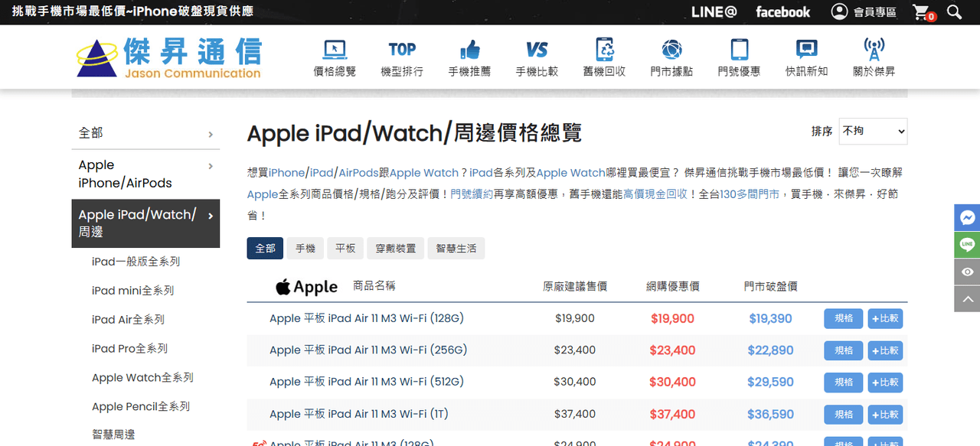Select the 穿戴裝置 filter tab
Screen dimensions: 980x446
[396, 249]
